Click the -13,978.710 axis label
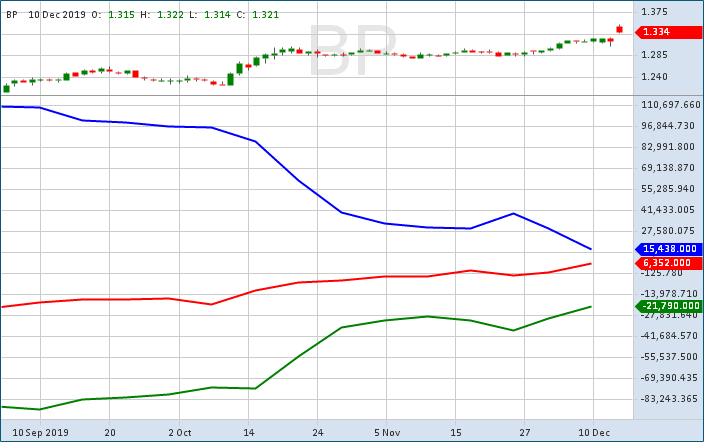This screenshot has width=704, height=442. coord(669,294)
